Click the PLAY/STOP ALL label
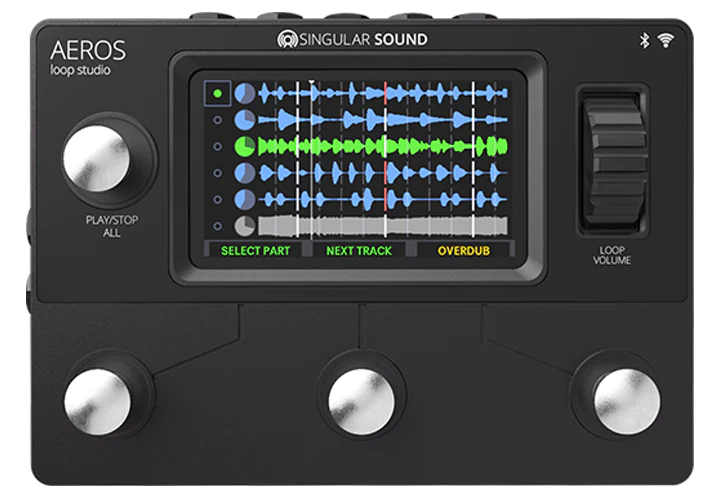 [x=112, y=226]
